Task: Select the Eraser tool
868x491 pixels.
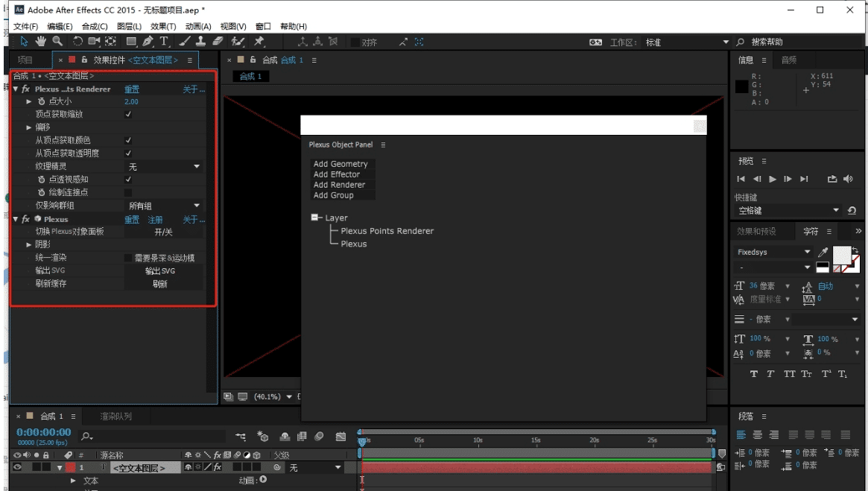Action: pos(218,42)
